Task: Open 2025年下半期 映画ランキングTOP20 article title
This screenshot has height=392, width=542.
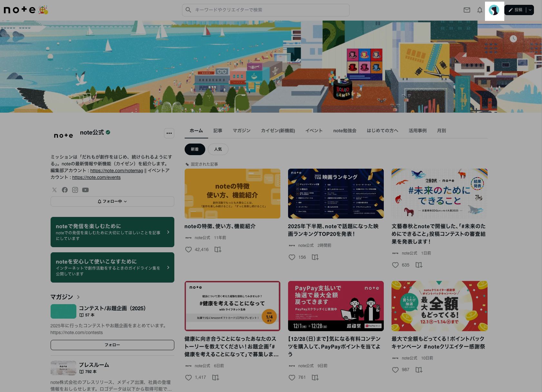Action: (x=333, y=230)
